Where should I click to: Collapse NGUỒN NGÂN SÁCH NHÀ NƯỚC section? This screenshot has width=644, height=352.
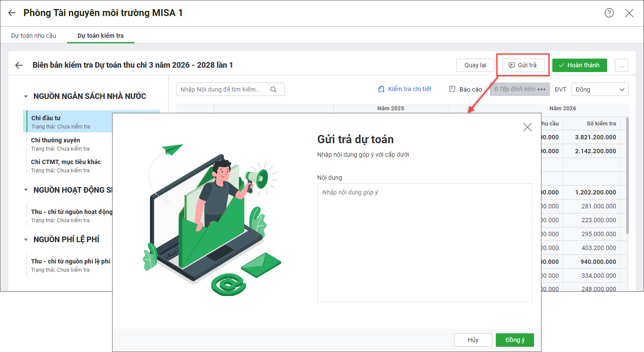point(26,96)
